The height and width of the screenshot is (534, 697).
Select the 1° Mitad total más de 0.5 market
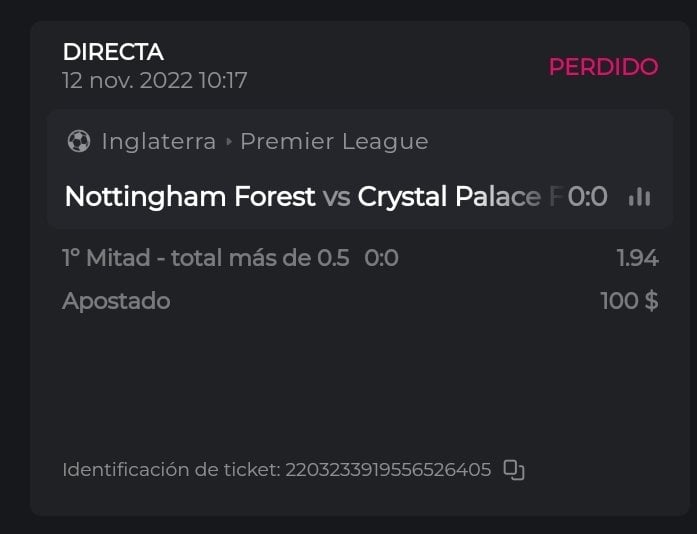click(205, 258)
